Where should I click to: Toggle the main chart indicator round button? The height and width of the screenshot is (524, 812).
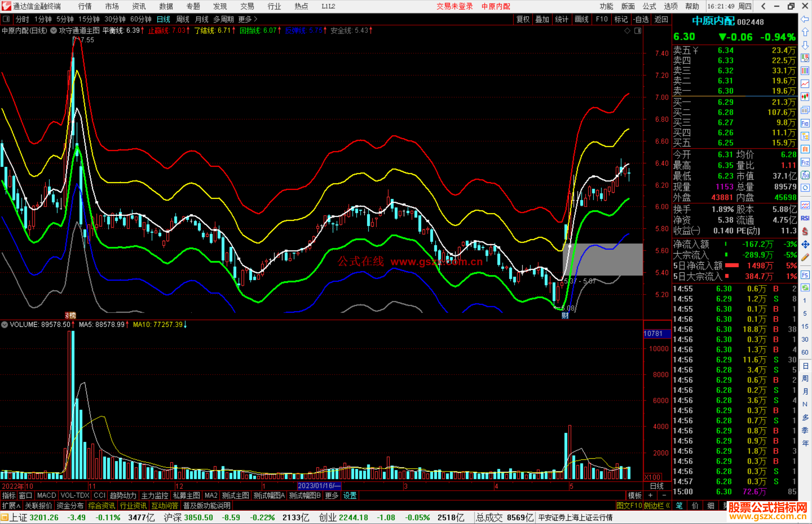click(54, 31)
